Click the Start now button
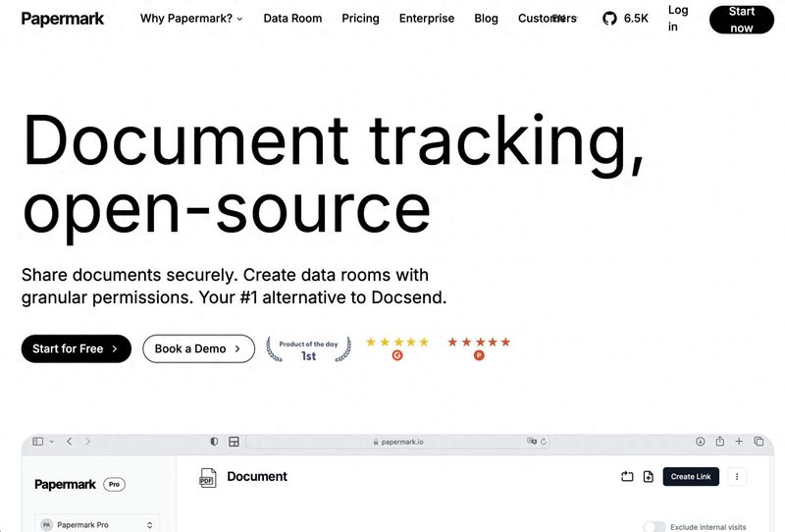This screenshot has width=785, height=532. point(742,20)
